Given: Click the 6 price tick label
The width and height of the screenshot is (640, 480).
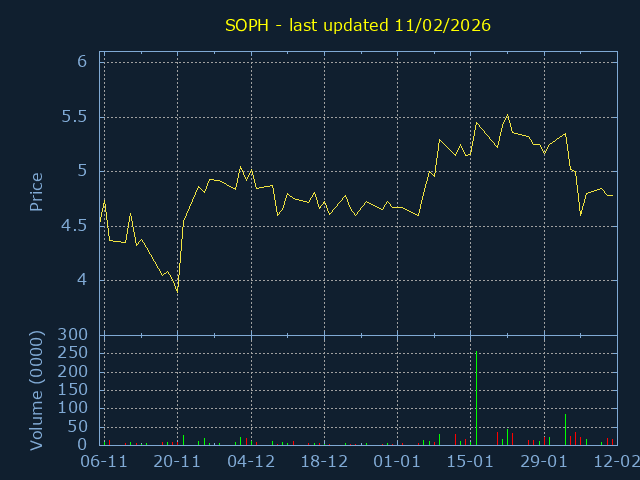Looking at the screenshot, I should pos(83,62).
